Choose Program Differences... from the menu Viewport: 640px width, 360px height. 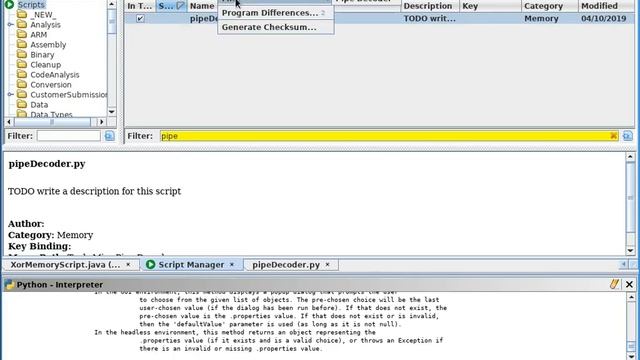pos(276,13)
